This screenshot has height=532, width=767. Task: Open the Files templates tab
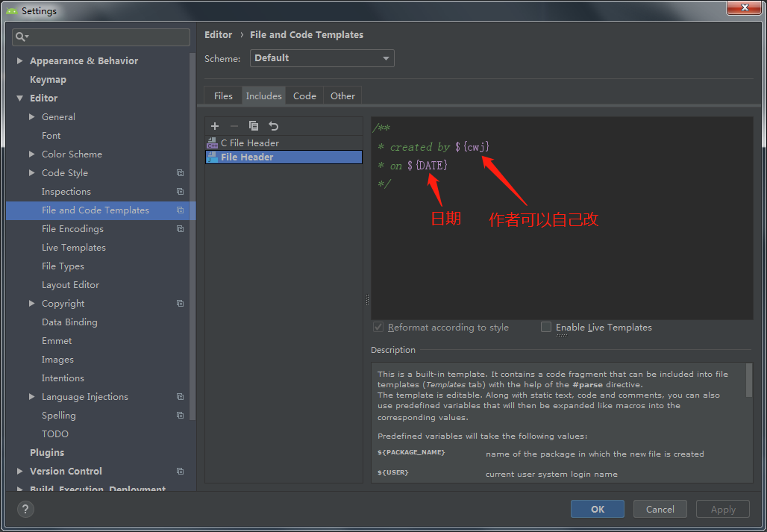coord(223,96)
